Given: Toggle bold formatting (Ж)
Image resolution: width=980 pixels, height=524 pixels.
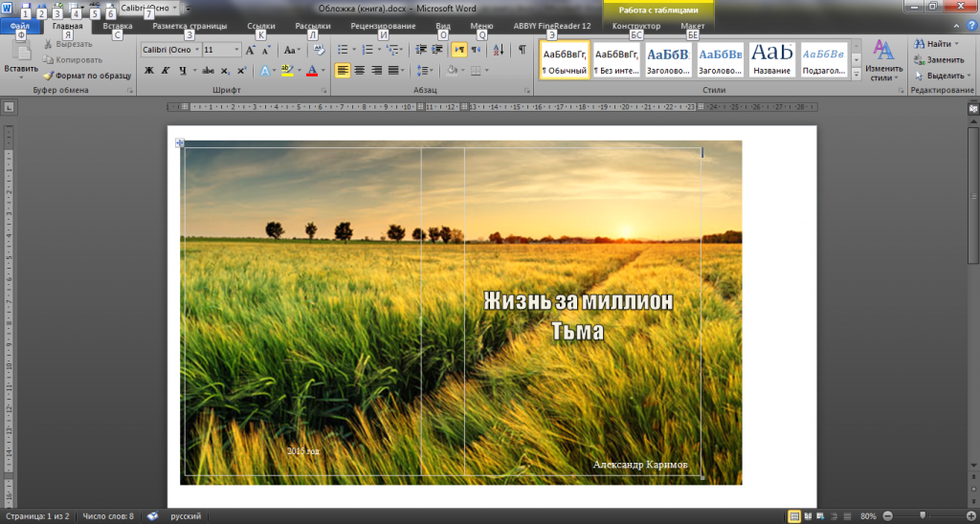Looking at the screenshot, I should [149, 71].
